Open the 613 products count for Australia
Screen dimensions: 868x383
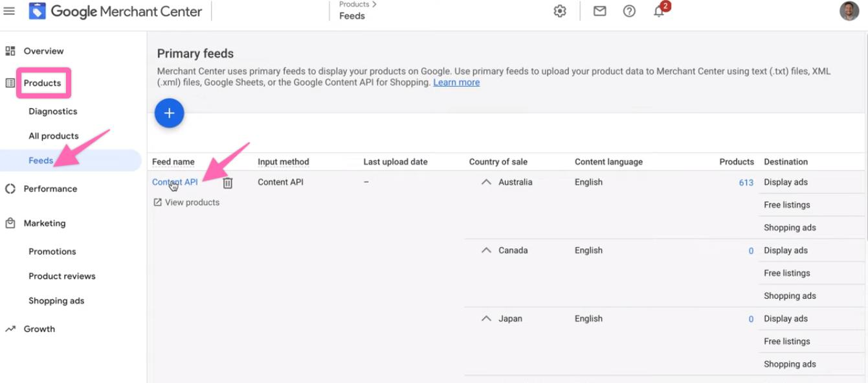pyautogui.click(x=746, y=183)
